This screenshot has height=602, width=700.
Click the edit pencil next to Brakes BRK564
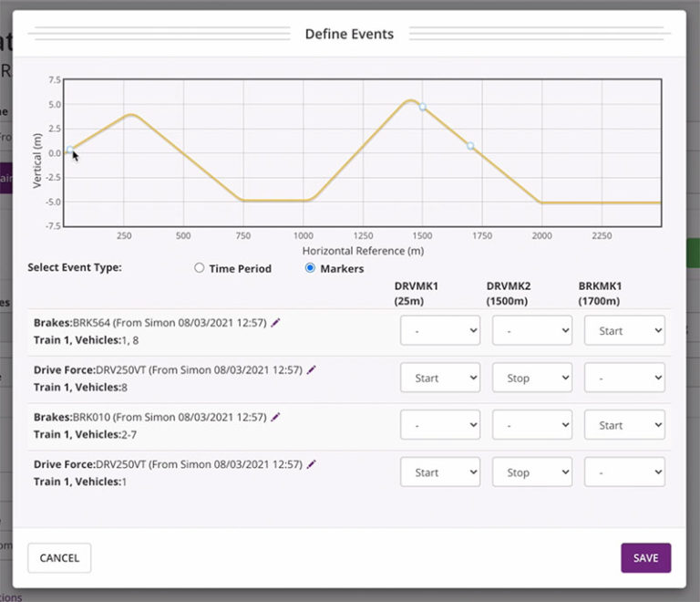(276, 322)
